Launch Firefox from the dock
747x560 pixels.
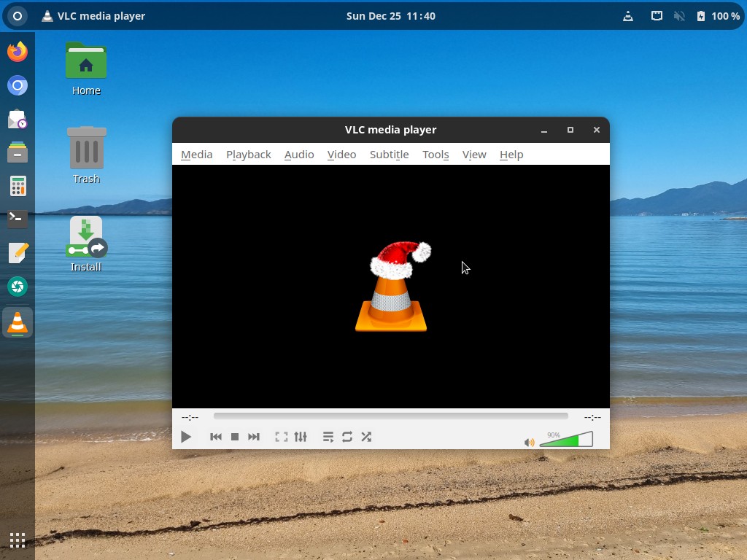pos(18,52)
